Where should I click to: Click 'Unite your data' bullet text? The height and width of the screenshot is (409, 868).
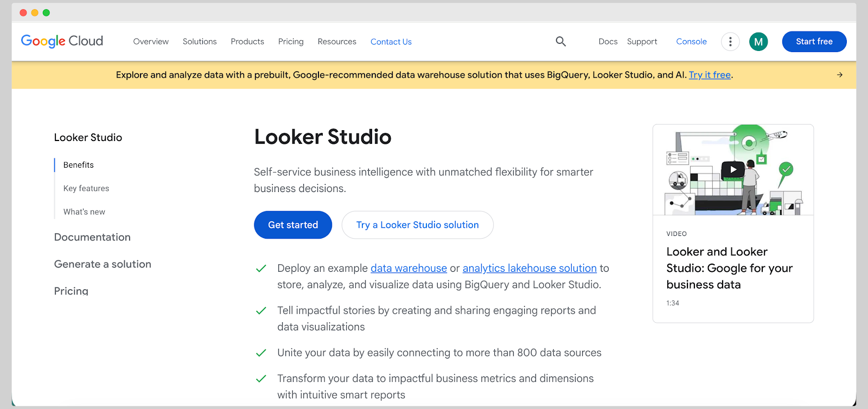[439, 353]
